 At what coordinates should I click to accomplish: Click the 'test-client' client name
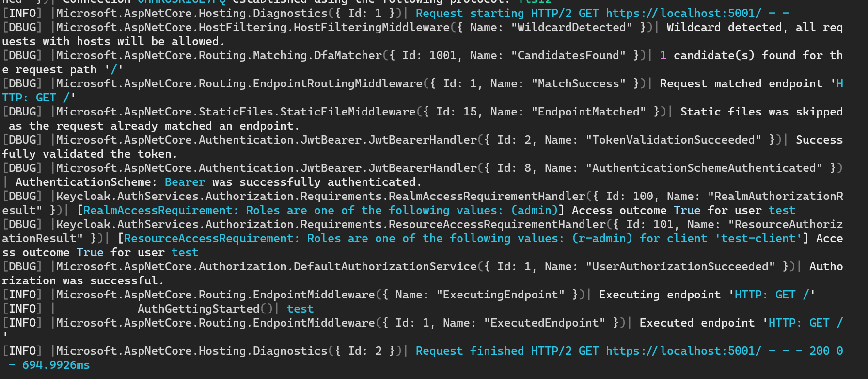point(758,238)
